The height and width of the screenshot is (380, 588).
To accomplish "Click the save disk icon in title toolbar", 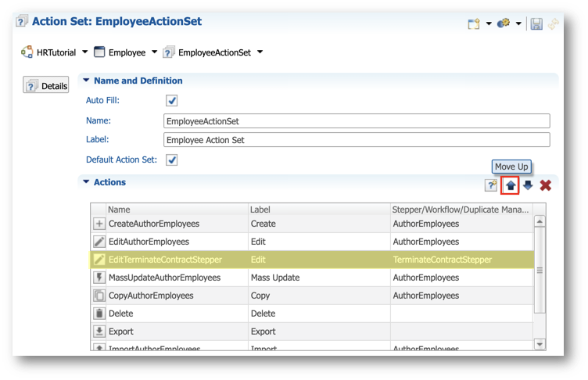I will [x=536, y=23].
